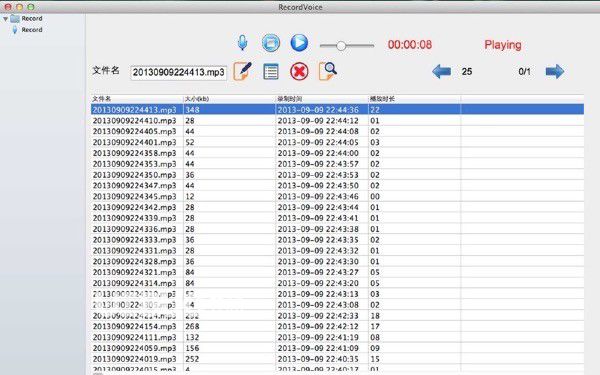The image size is (600, 375).
Task: Go to next page with right arrow
Action: pyautogui.click(x=555, y=72)
